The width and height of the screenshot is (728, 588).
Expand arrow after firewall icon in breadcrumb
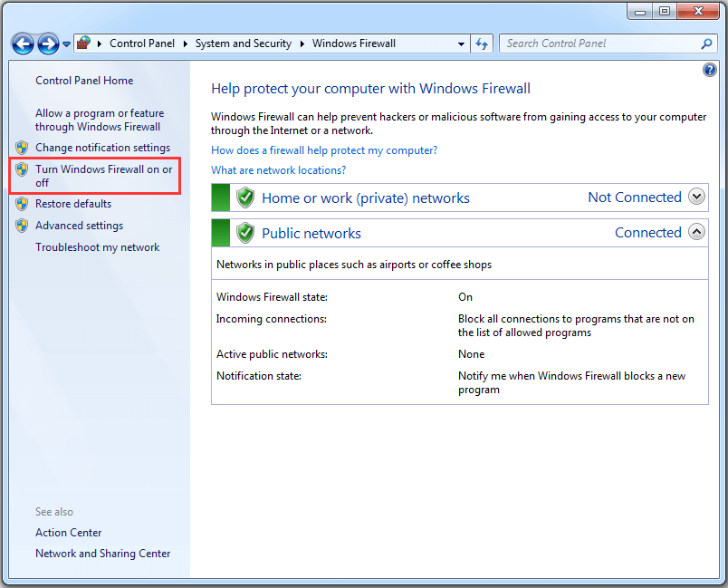(100, 43)
